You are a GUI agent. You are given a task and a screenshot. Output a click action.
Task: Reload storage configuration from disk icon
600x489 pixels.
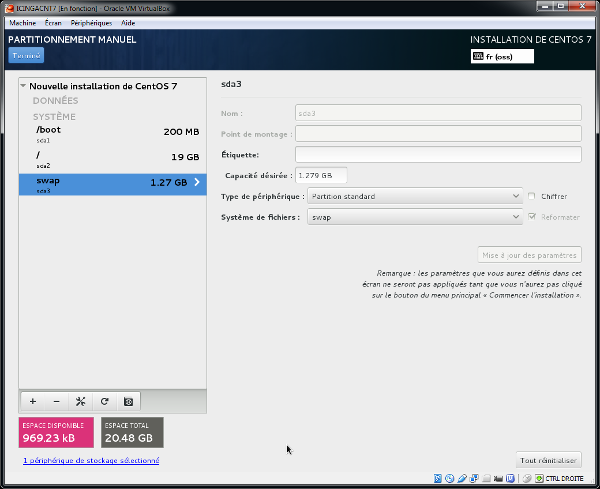104,401
